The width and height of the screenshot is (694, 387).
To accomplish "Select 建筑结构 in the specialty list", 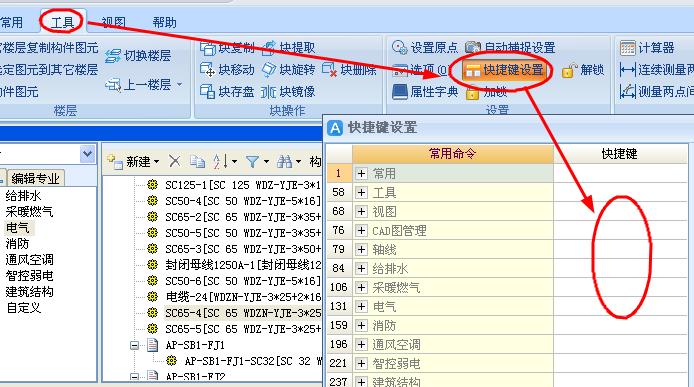I will pyautogui.click(x=29, y=291).
